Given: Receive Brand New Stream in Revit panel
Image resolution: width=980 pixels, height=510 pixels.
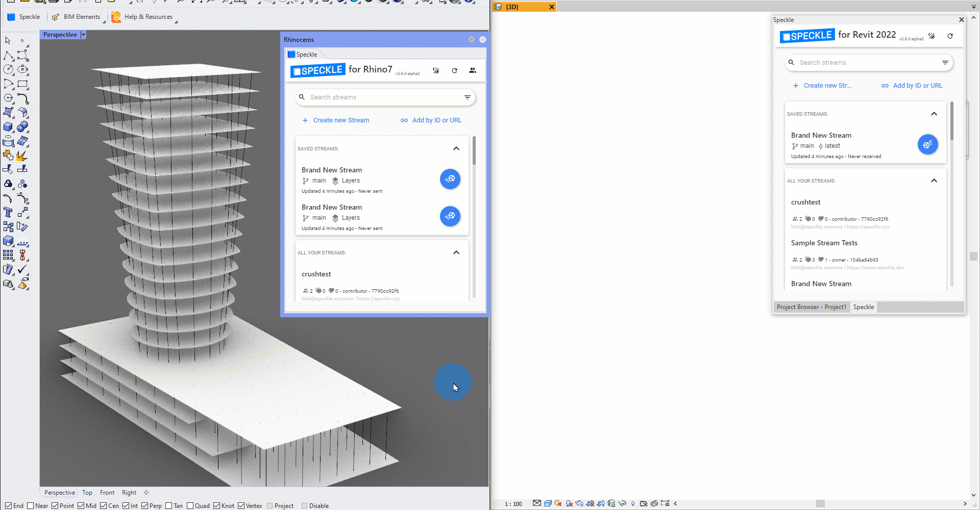Looking at the screenshot, I should (928, 144).
